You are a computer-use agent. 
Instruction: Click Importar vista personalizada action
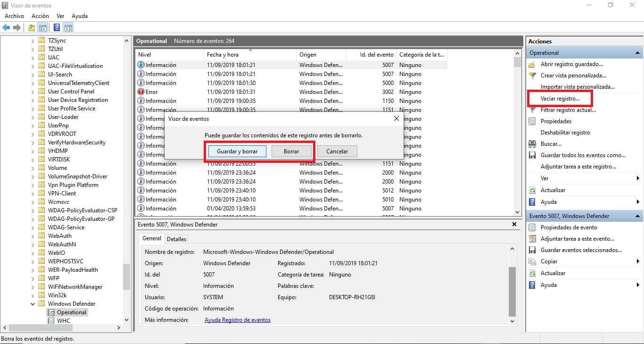pos(578,87)
